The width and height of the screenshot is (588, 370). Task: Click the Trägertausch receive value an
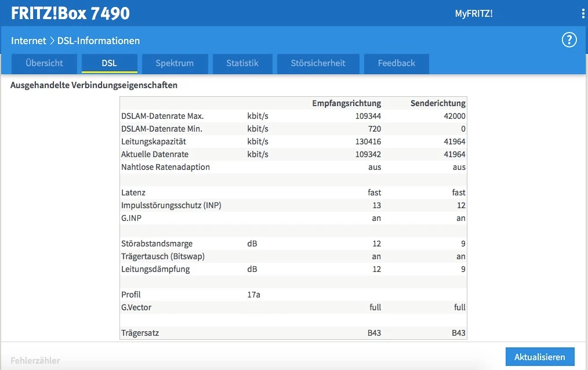click(x=376, y=256)
